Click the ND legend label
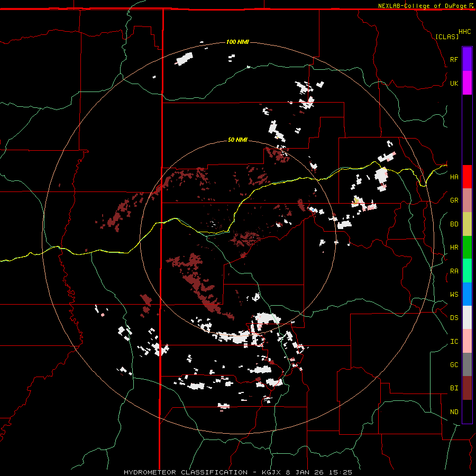 pyautogui.click(x=454, y=412)
